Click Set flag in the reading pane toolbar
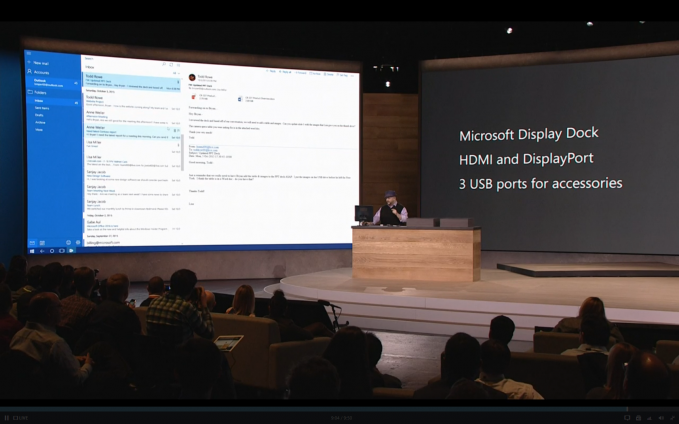Screen dimensions: 679x424 pyautogui.click(x=343, y=75)
